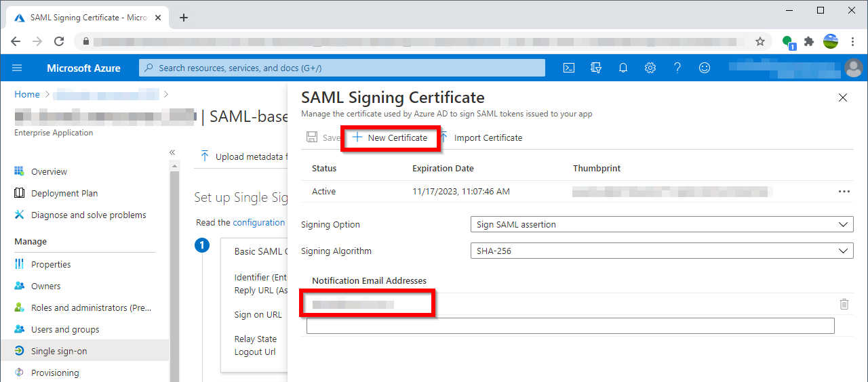Go back in the browser
This screenshot has height=382, width=868.
click(16, 41)
